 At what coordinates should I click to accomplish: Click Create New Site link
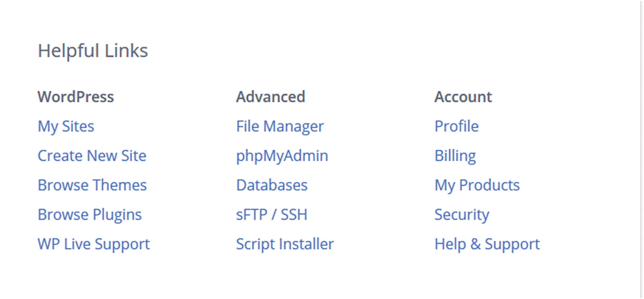pos(92,156)
